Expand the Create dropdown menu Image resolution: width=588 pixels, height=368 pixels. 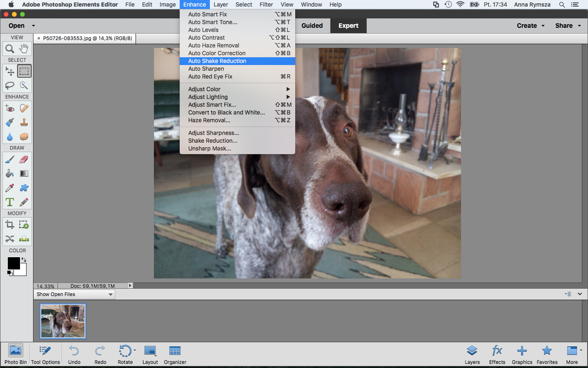click(x=530, y=26)
